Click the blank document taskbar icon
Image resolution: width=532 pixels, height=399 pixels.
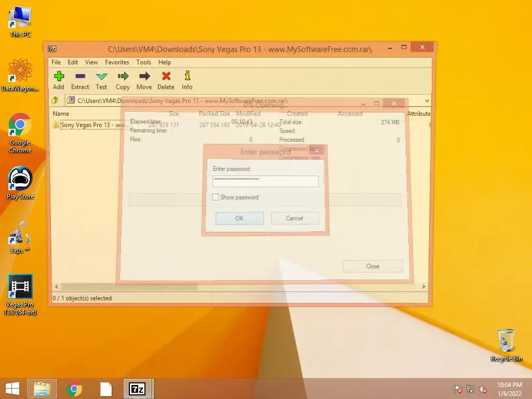point(106,389)
